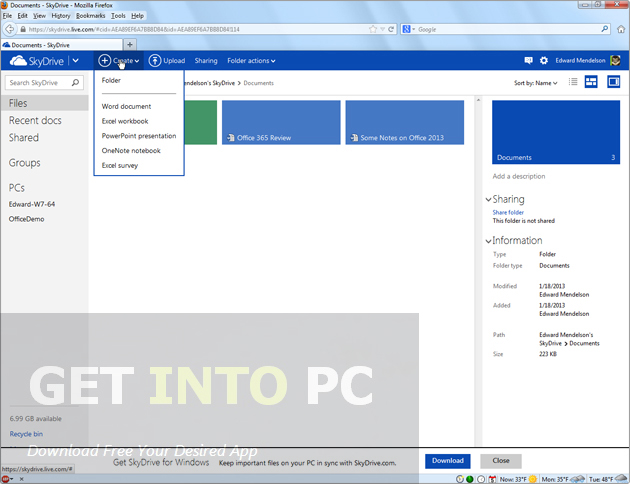Choose Folder from Create menu
630x484 pixels.
tap(111, 80)
